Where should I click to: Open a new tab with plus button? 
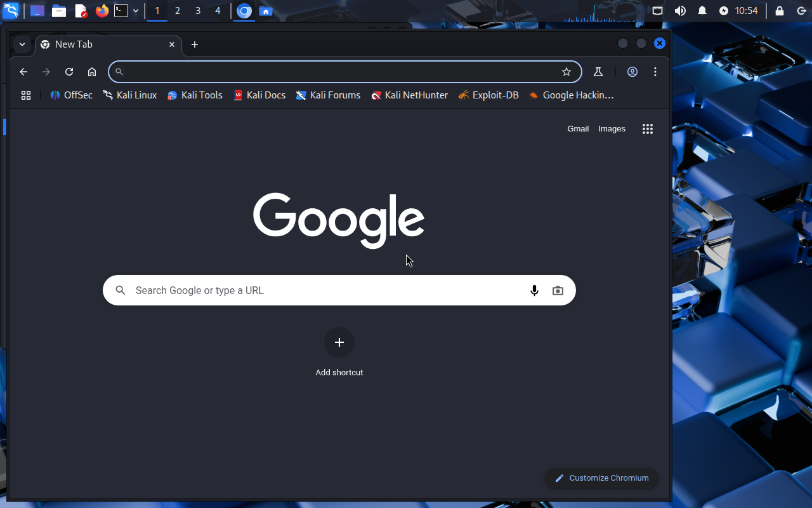[195, 44]
